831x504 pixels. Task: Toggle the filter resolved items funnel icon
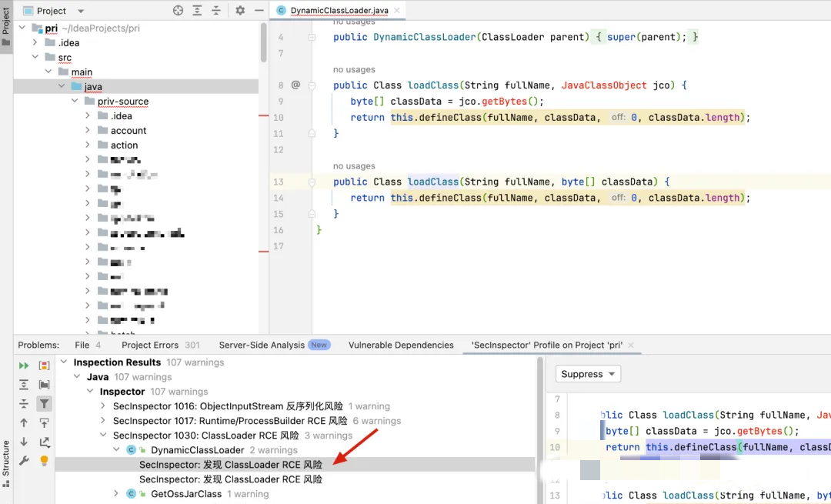click(x=44, y=404)
